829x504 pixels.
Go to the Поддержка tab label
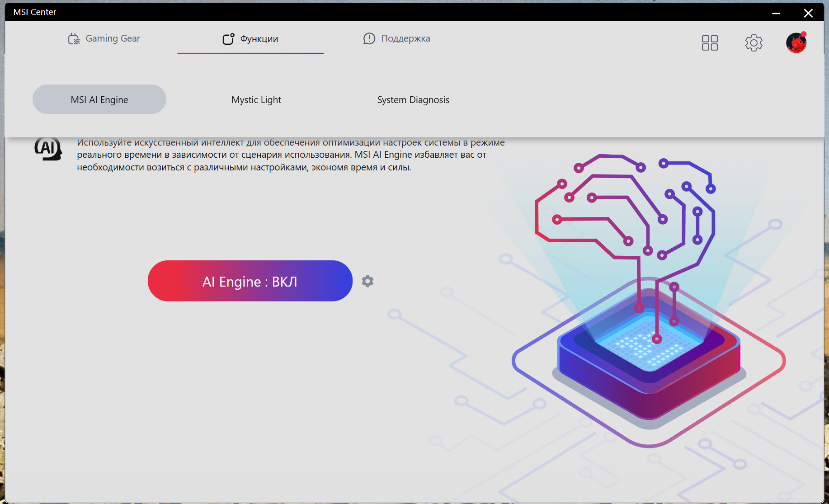(405, 38)
